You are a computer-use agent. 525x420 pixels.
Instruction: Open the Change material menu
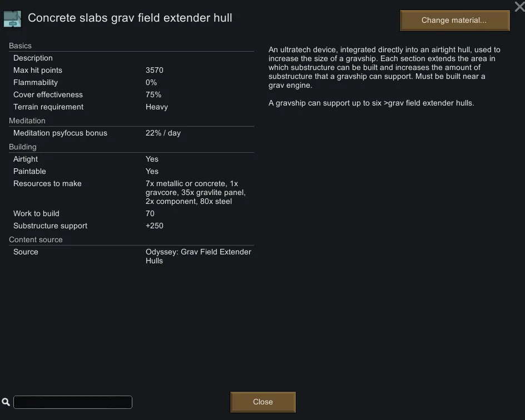(x=454, y=21)
